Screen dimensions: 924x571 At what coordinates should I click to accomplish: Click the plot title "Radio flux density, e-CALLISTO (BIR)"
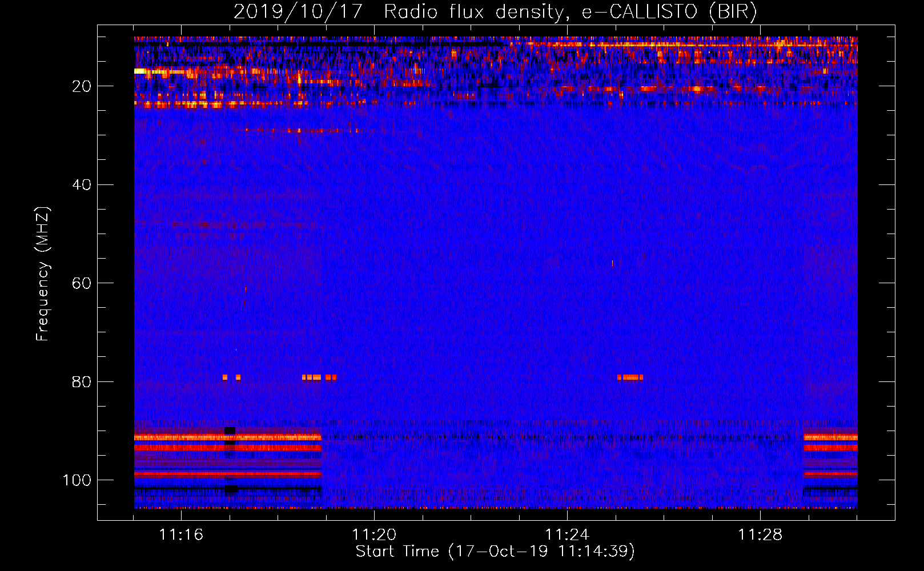[x=571, y=11]
